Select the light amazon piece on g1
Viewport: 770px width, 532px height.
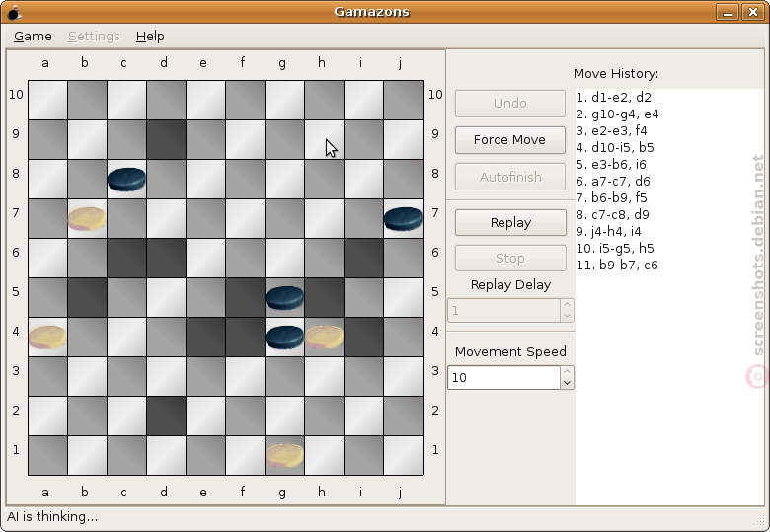(x=284, y=455)
